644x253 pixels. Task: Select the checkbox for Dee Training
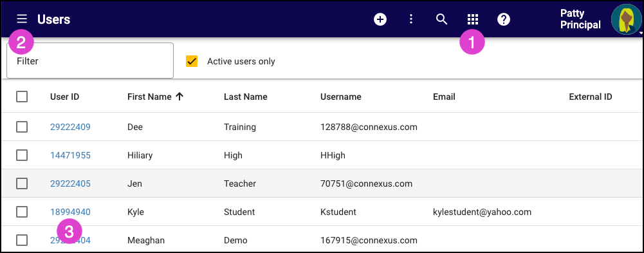22,127
